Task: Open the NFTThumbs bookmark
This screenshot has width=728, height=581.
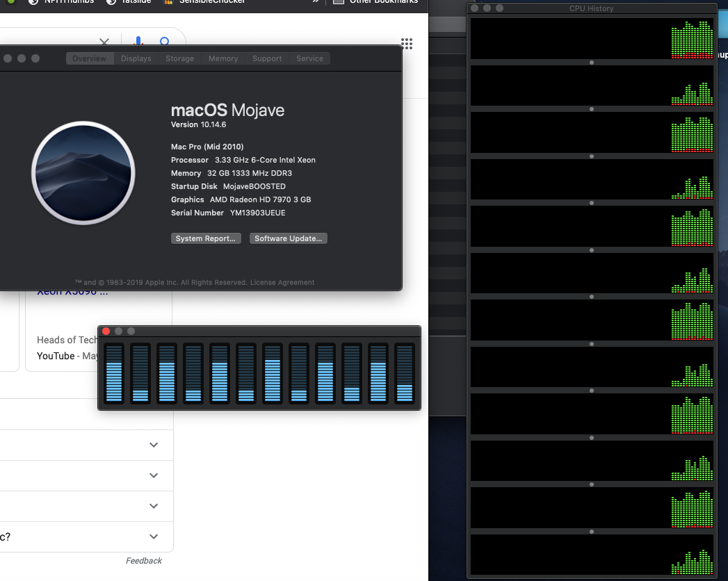Action: point(61,2)
